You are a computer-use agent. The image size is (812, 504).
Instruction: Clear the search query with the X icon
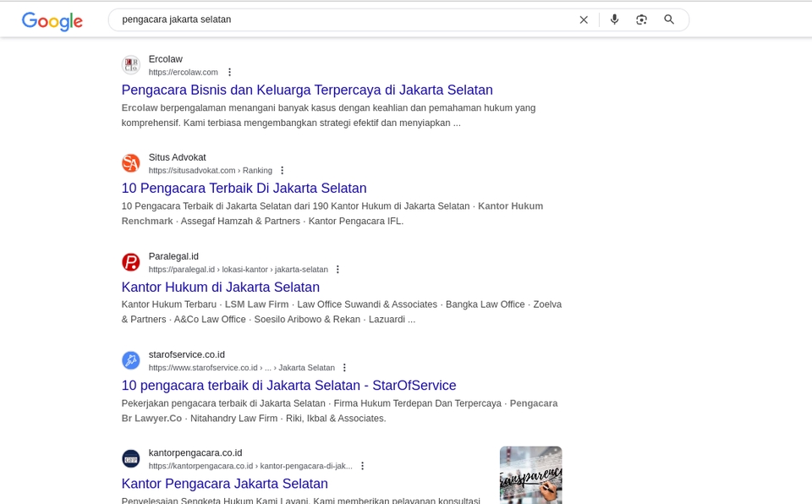click(584, 19)
